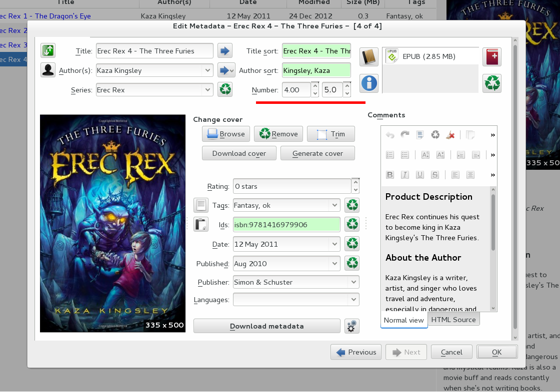Viewport: 560px width, 392px height.
Task: Go to the Previous book
Action: point(355,352)
